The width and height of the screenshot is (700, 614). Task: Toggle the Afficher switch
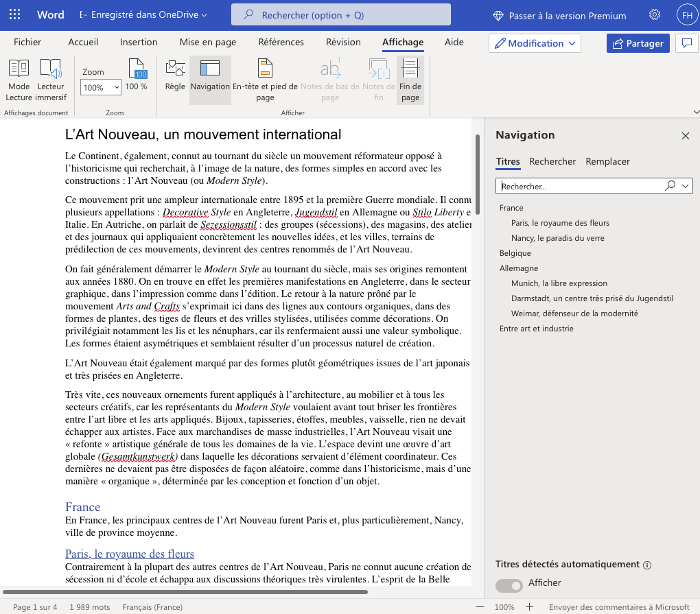[x=509, y=585]
